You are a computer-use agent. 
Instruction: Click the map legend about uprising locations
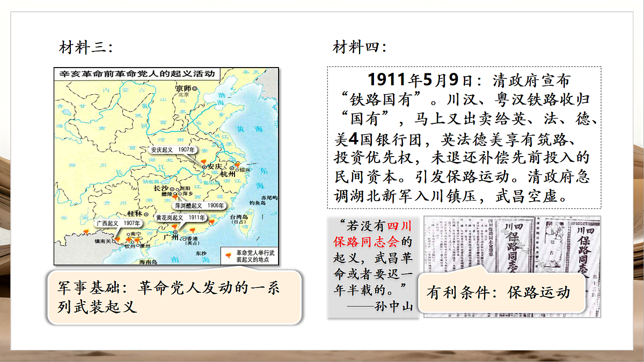[x=249, y=256]
